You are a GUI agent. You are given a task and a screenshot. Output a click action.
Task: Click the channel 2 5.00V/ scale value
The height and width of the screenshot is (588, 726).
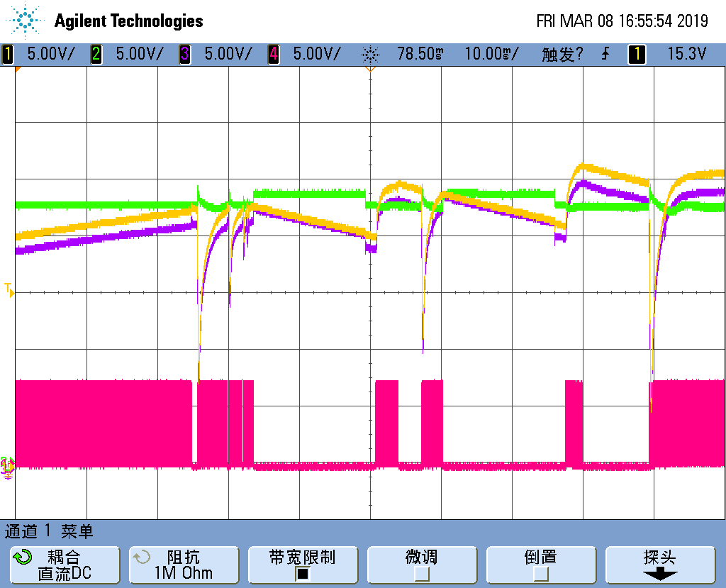point(140,54)
